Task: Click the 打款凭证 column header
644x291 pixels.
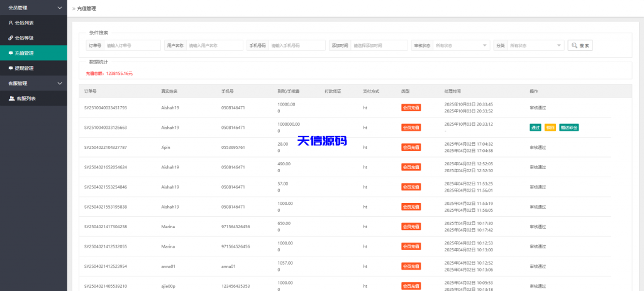Action: click(x=333, y=91)
